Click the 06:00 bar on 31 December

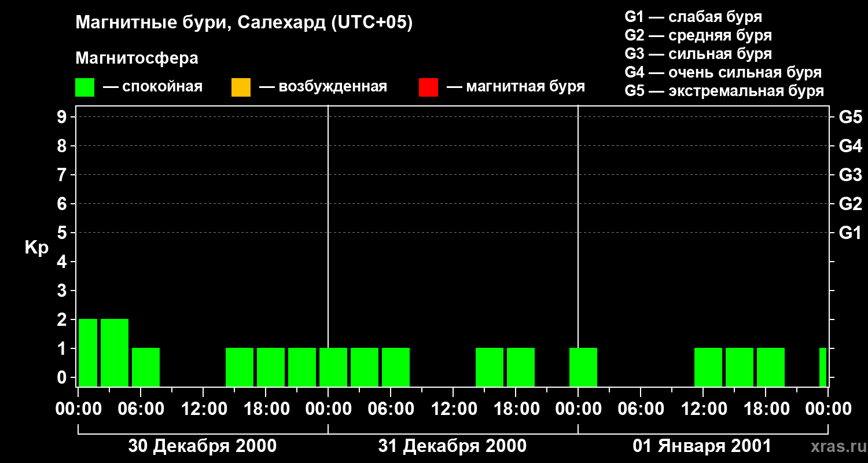pos(396,367)
